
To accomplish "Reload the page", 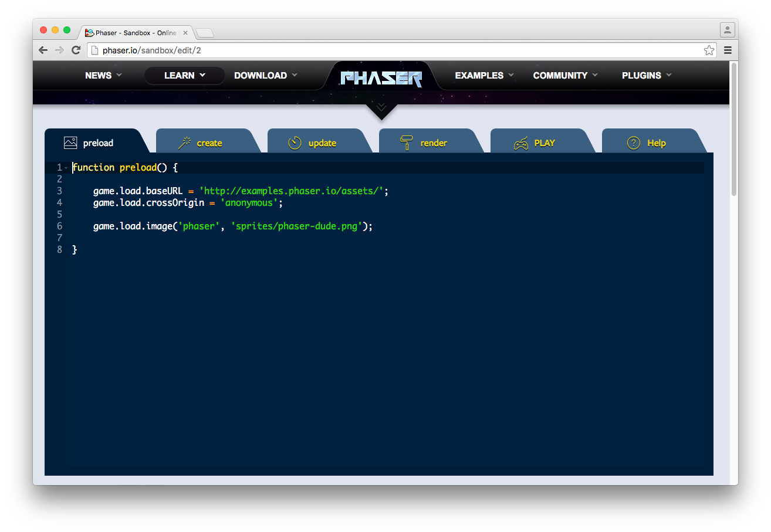I will [76, 50].
